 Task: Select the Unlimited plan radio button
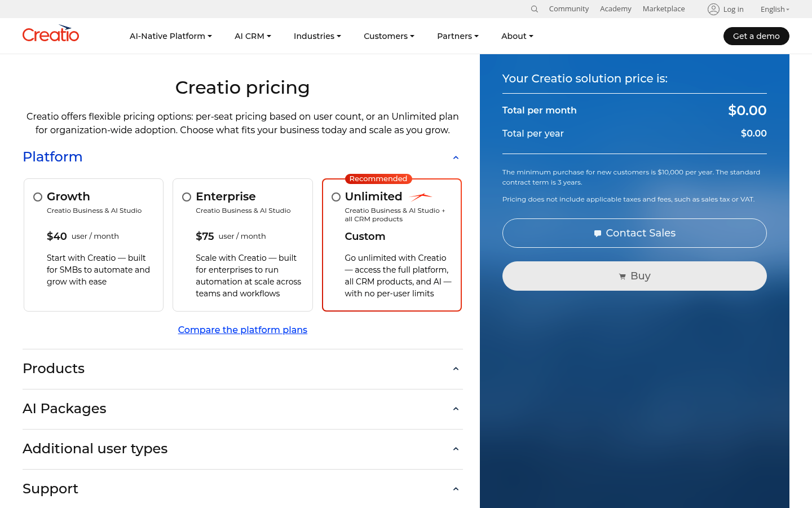coord(336,197)
